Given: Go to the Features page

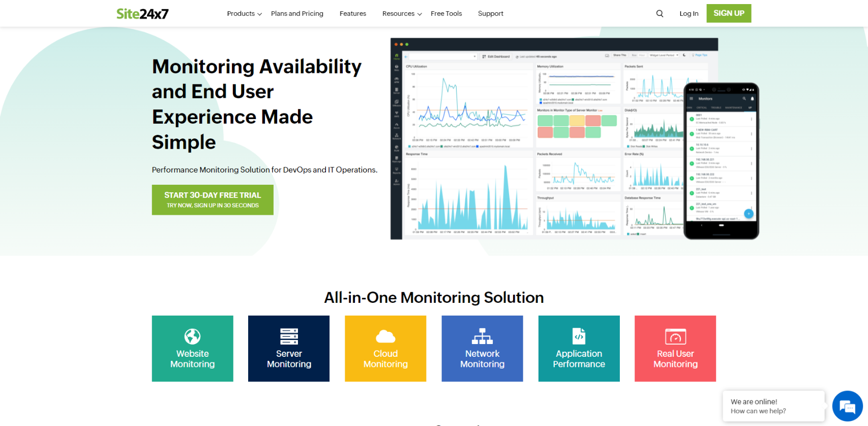Looking at the screenshot, I should click(x=353, y=14).
